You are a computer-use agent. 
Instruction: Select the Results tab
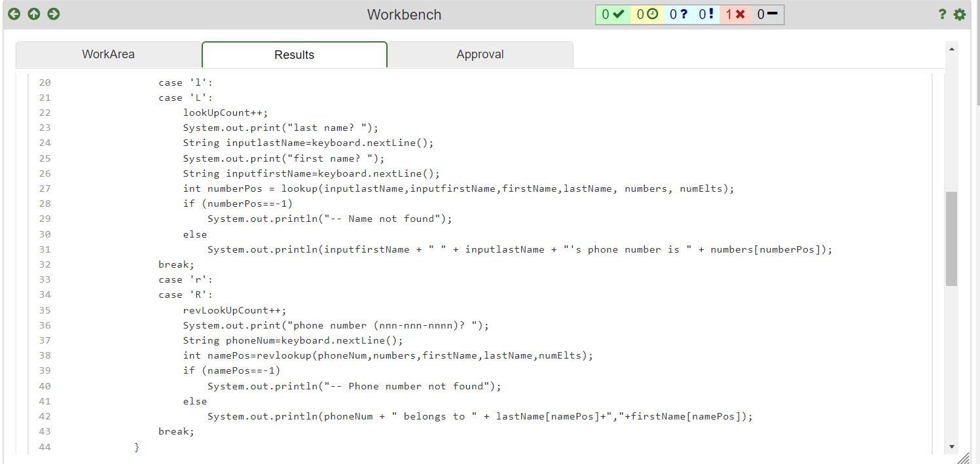[x=294, y=54]
